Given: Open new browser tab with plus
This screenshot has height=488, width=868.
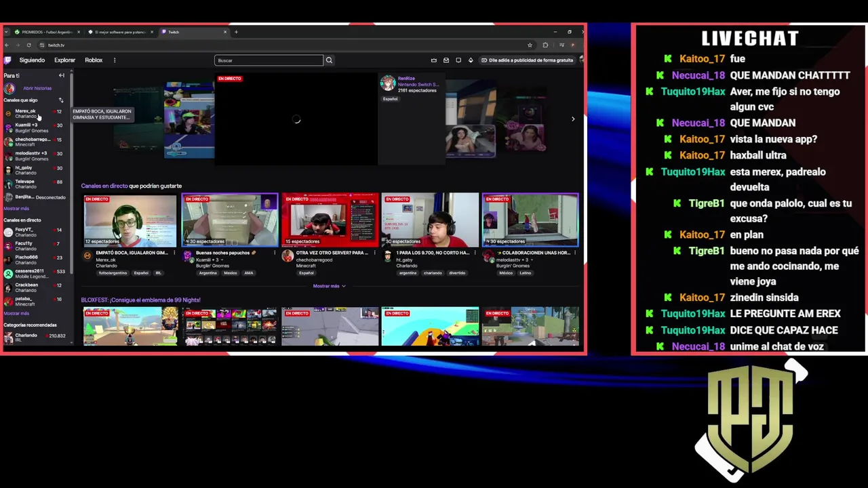Looking at the screenshot, I should pyautogui.click(x=236, y=32).
